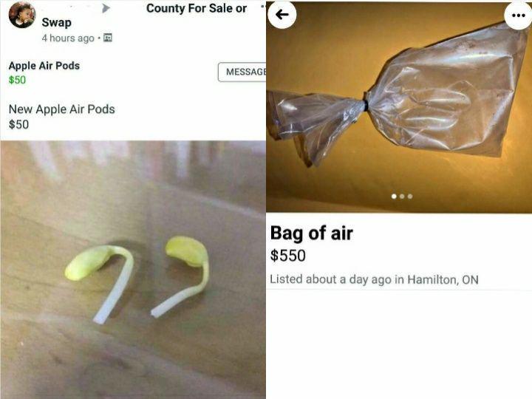
Task: Open the three-dot more options menu
Action: point(518,16)
